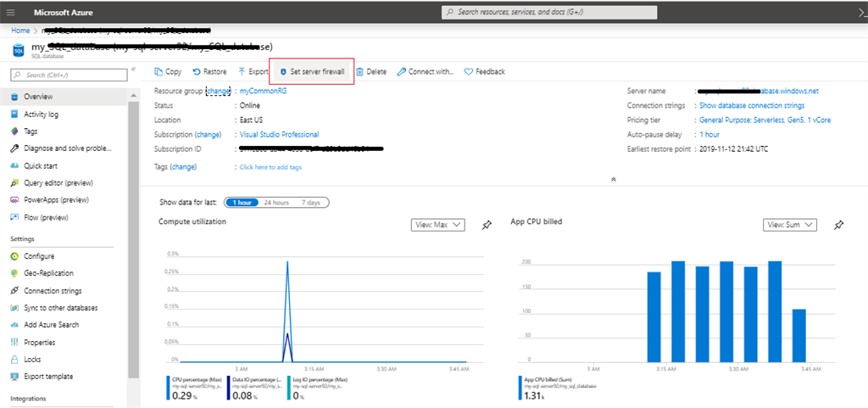868x408 pixels.
Task: Open the View: Max dropdown
Action: pos(438,225)
